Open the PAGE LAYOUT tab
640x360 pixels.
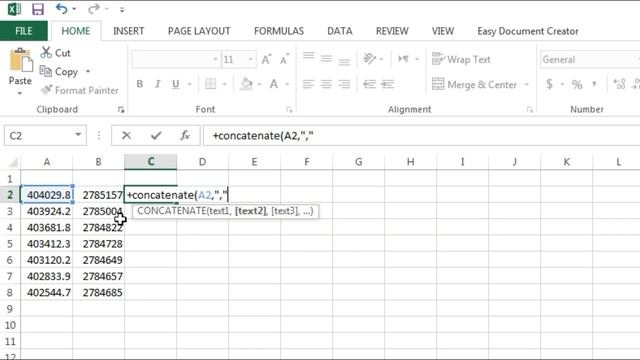[x=199, y=31]
